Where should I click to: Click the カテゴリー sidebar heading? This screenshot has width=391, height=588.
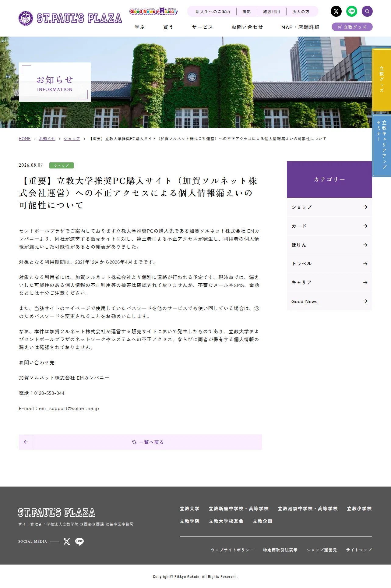[x=329, y=180]
